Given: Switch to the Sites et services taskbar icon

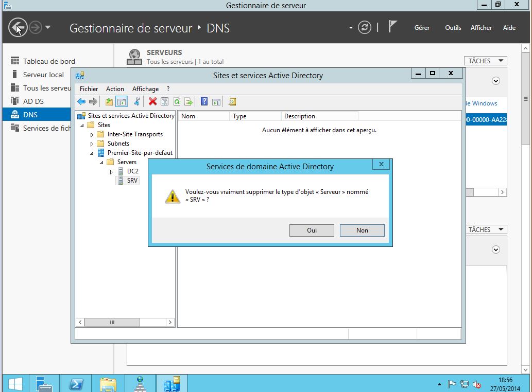Looking at the screenshot, I should click(171, 384).
